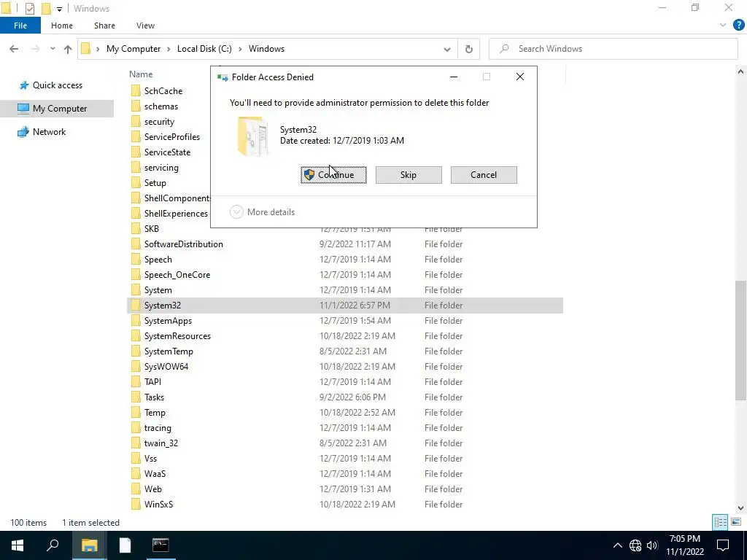Select Local Disk (C:) in the breadcrumb
The height and width of the screenshot is (560, 747).
point(204,49)
